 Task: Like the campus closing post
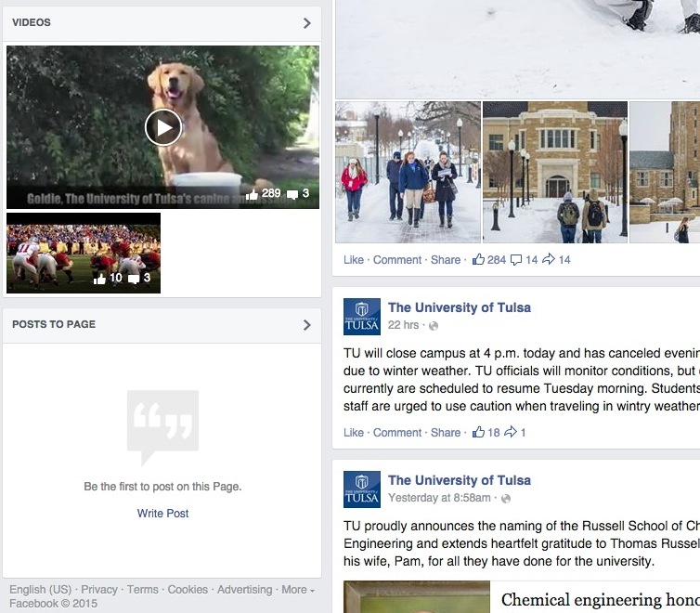tap(354, 433)
